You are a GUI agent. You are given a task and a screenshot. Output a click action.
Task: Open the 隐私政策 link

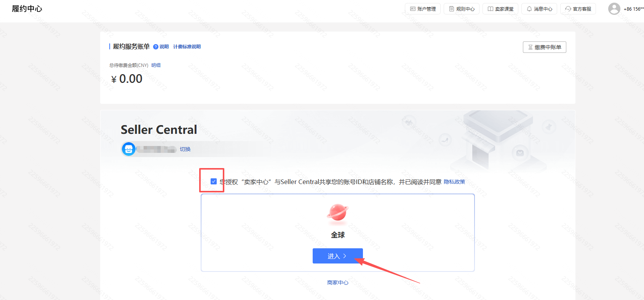pyautogui.click(x=454, y=182)
